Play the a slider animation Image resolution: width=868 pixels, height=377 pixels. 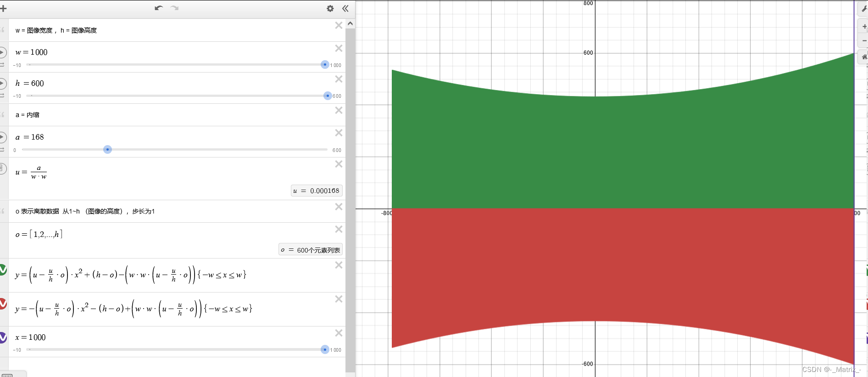click(x=2, y=137)
